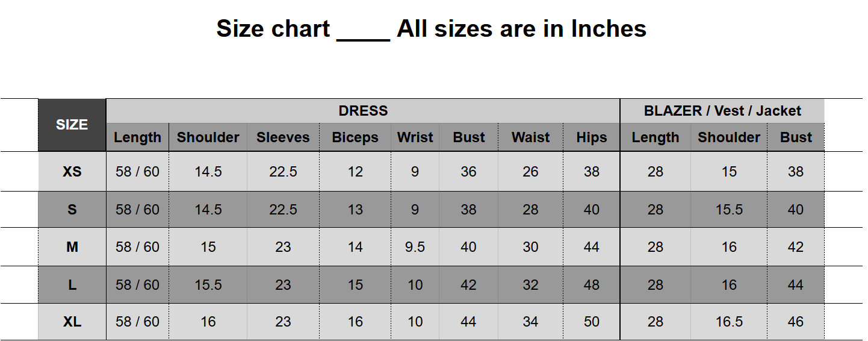
Task: Select the blazer shoulder value 16.5
Action: click(x=729, y=322)
